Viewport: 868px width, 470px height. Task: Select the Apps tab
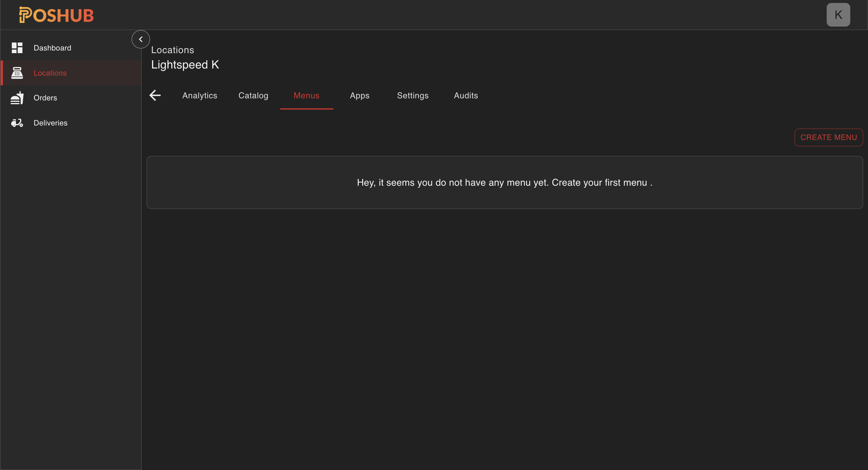tap(359, 95)
